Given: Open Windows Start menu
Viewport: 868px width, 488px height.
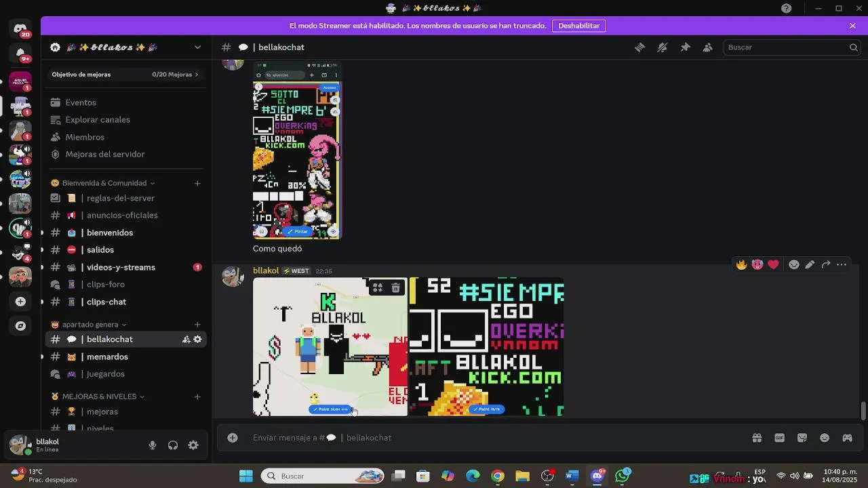Looking at the screenshot, I should [245, 476].
